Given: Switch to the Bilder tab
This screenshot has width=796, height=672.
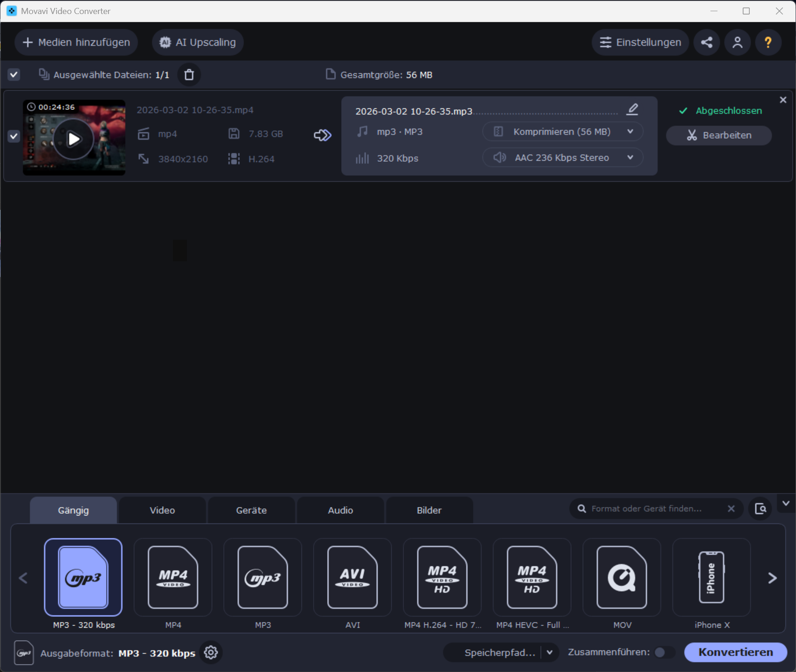Looking at the screenshot, I should coord(429,510).
